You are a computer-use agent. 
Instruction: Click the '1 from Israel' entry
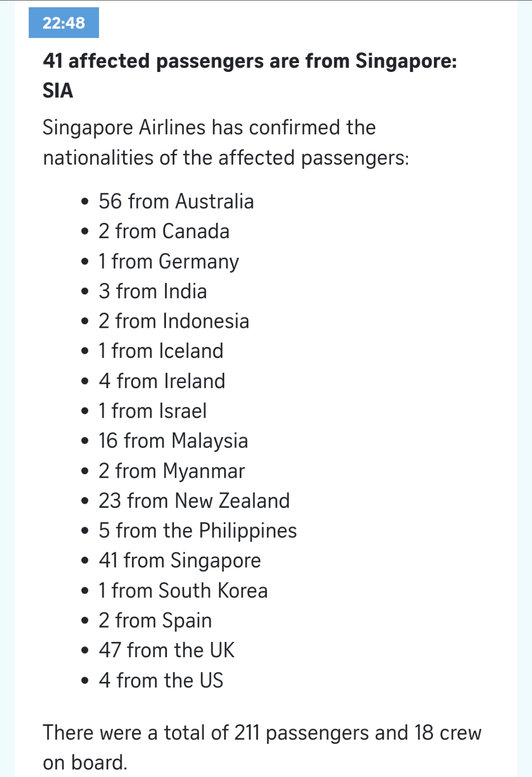tap(152, 411)
